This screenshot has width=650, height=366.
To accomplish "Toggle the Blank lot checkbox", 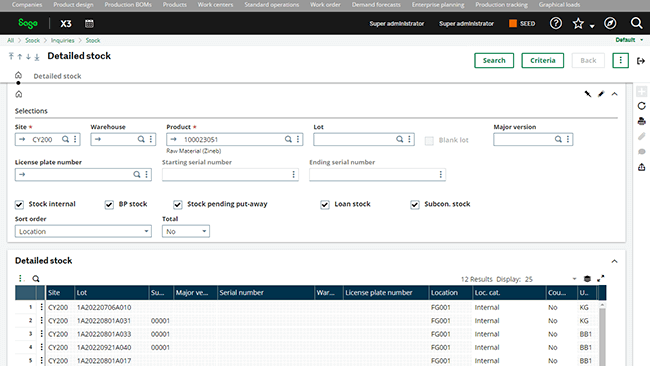I will tap(429, 141).
